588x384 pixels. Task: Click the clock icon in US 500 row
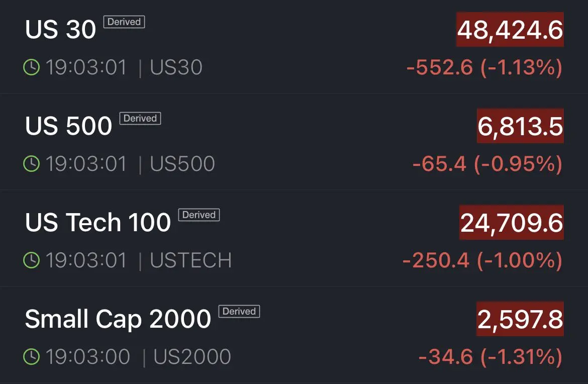point(31,164)
